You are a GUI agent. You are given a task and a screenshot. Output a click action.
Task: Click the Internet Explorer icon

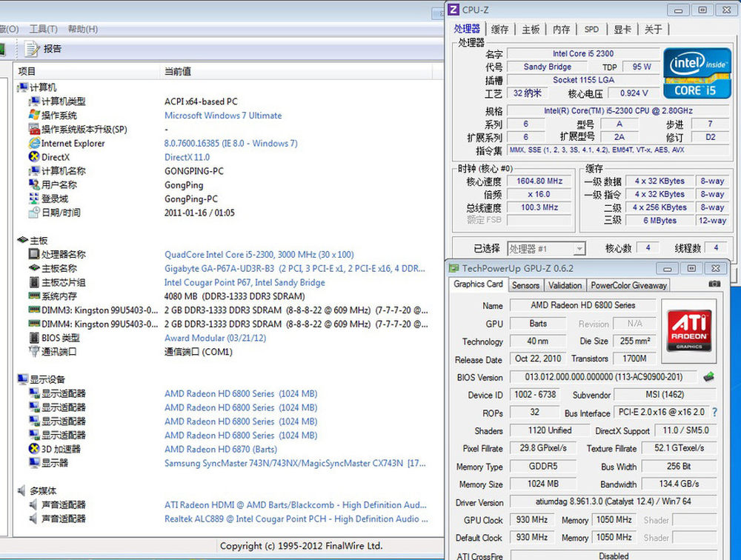tap(34, 143)
